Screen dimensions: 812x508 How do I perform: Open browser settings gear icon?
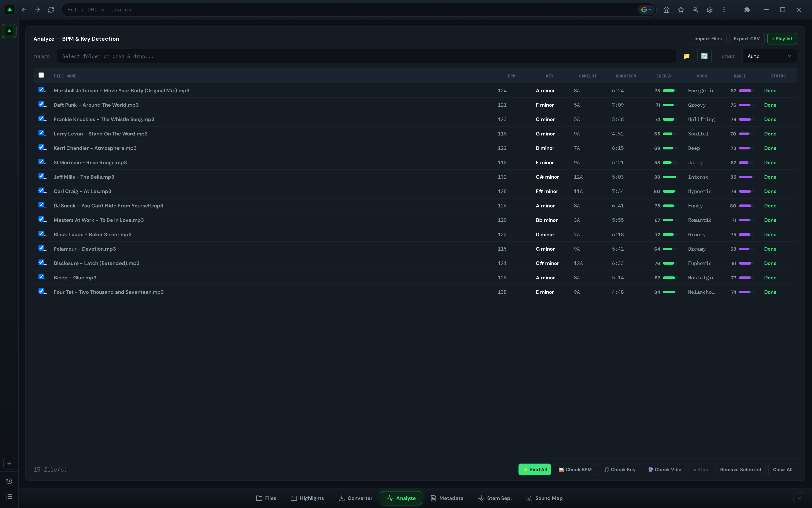pos(710,10)
